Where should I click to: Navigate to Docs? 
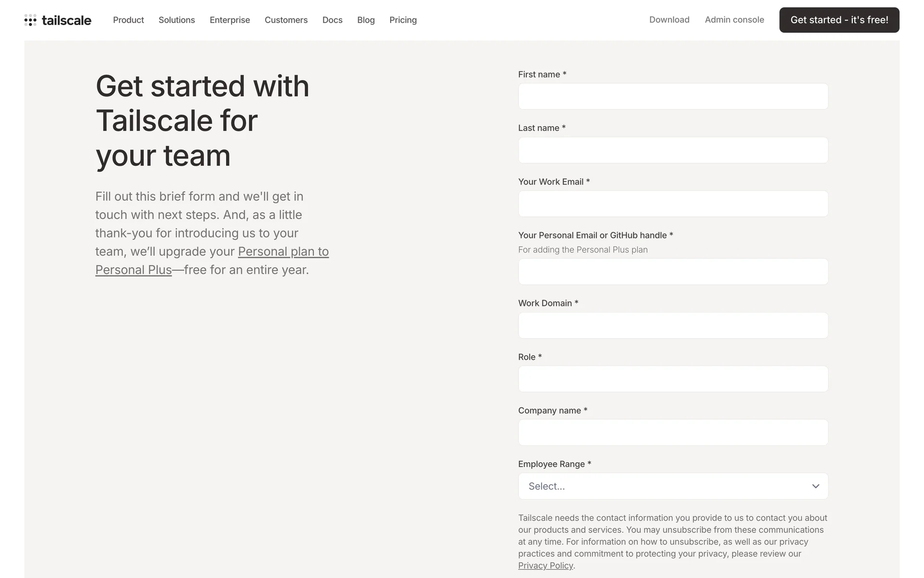click(x=332, y=20)
